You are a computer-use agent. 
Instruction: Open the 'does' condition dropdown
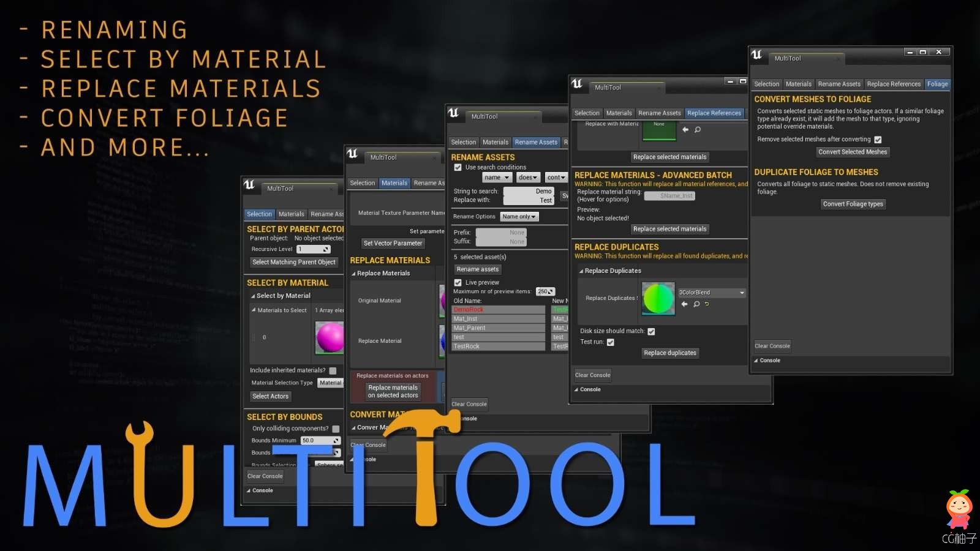coord(528,178)
